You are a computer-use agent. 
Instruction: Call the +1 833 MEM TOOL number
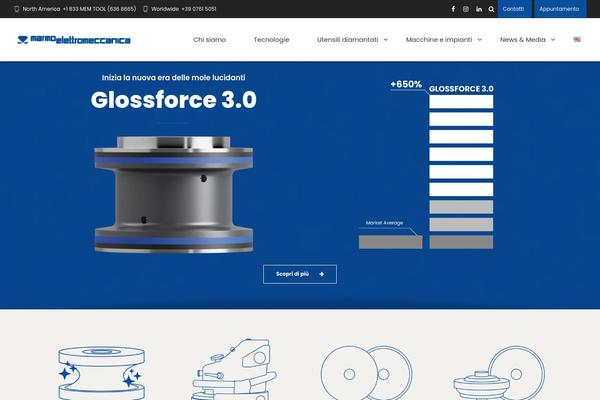coord(99,9)
